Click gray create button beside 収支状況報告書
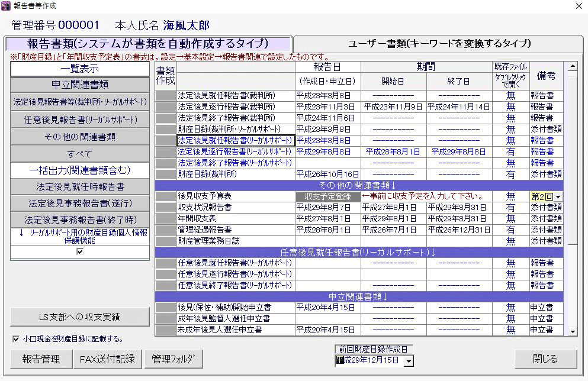Image resolution: width=588 pixels, height=381 pixels. (166, 208)
